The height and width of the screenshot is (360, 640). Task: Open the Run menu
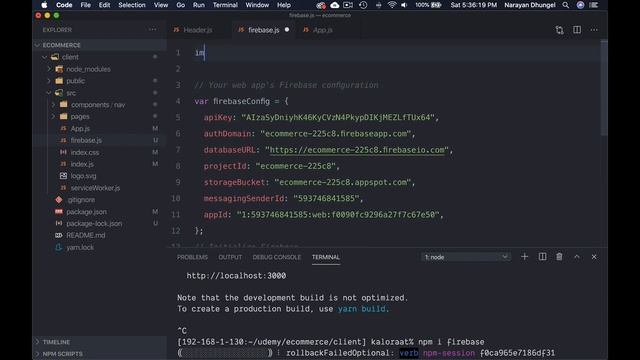(198, 5)
